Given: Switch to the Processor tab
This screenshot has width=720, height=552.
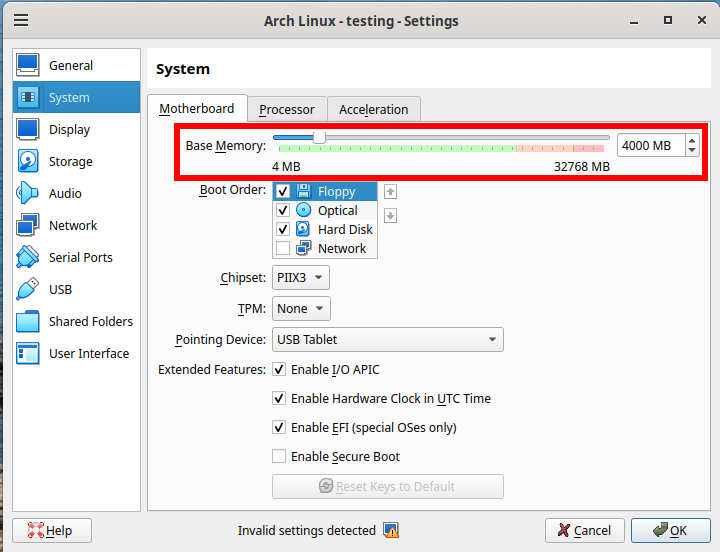Looking at the screenshot, I should click(286, 109).
